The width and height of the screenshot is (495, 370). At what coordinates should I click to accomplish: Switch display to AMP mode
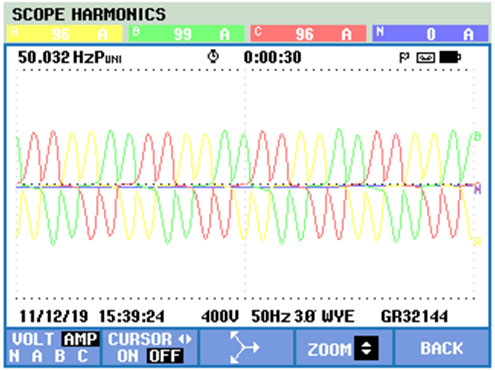point(80,339)
